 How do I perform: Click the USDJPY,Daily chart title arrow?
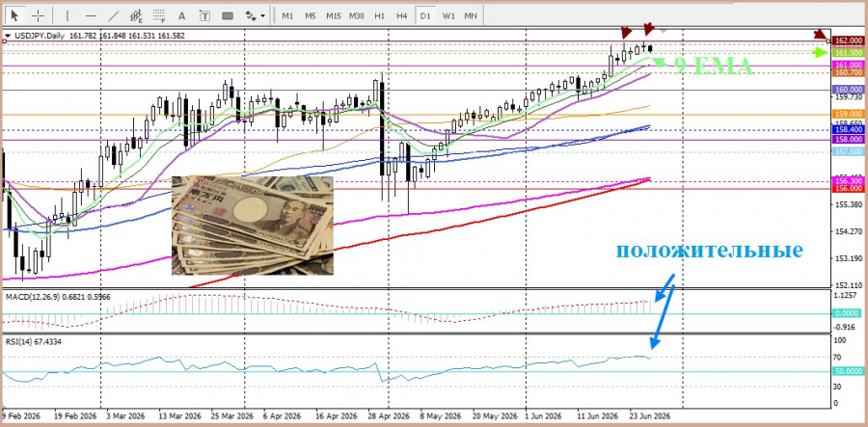tap(7, 36)
